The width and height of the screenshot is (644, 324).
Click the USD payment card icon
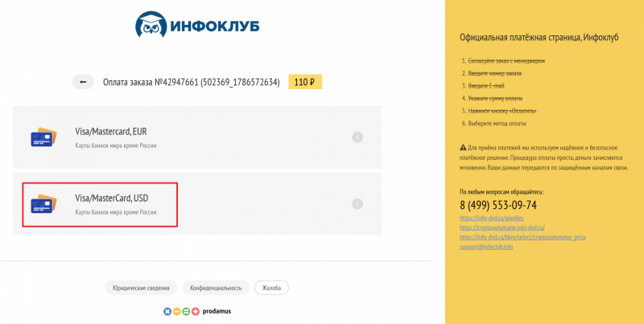point(43,204)
